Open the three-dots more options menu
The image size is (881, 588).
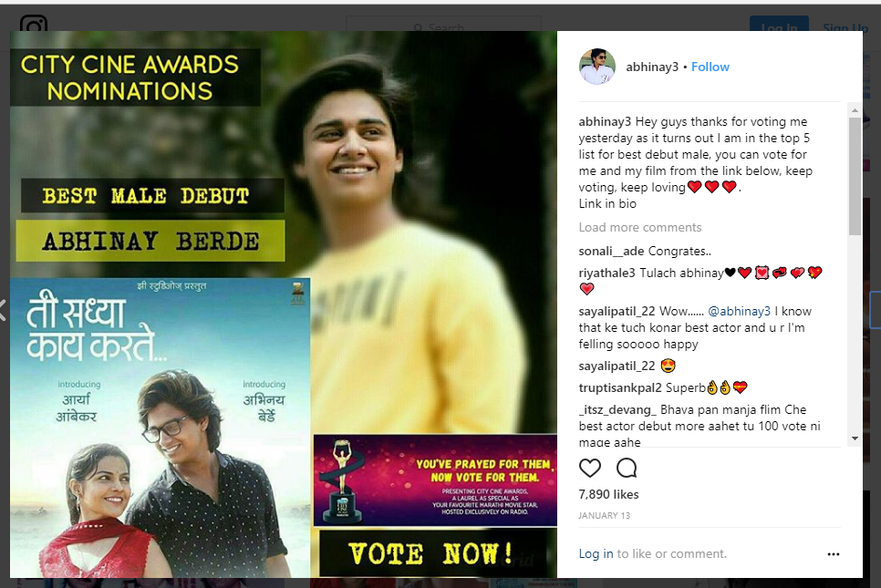834,554
